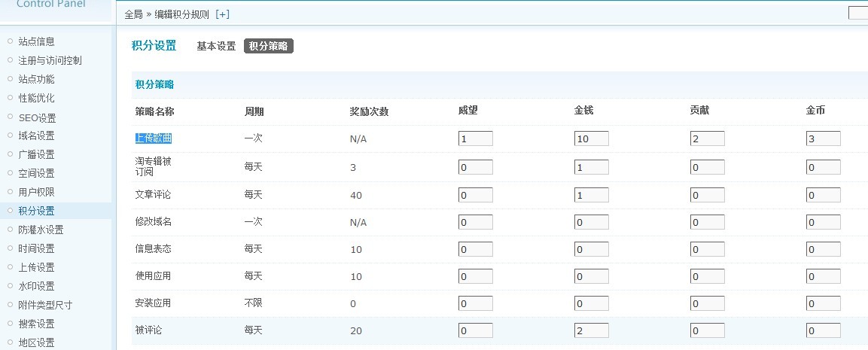Click the 积分设置 sidebar item
This screenshot has width=868, height=350.
36,211
